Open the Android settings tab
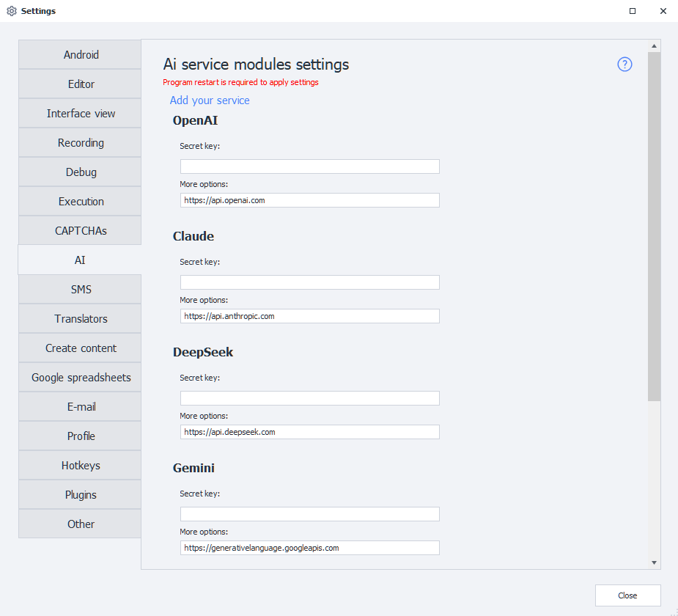 80,54
